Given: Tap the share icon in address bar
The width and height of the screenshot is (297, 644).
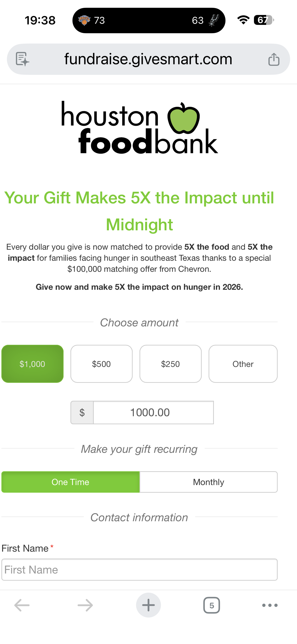Looking at the screenshot, I should coord(274,59).
